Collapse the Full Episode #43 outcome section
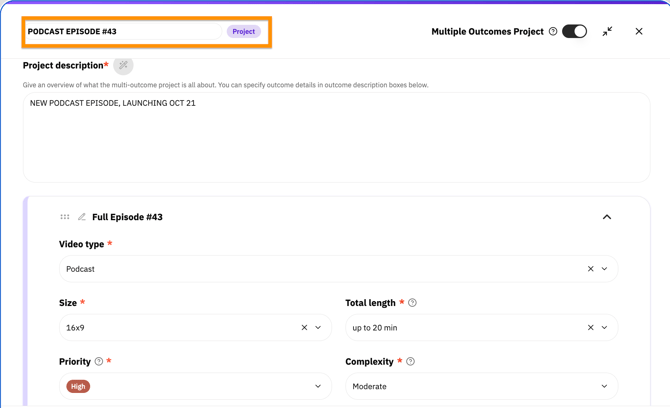The height and width of the screenshot is (408, 670). [x=607, y=217]
